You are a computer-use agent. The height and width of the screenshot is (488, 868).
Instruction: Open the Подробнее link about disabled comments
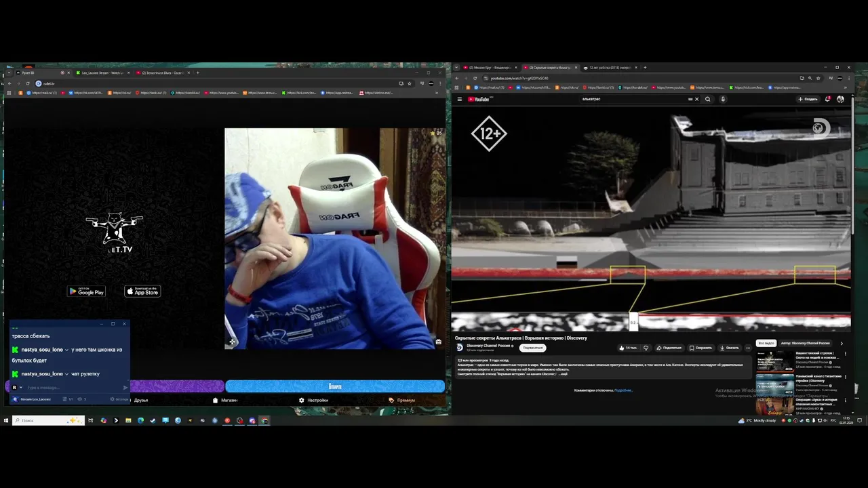[x=623, y=390]
